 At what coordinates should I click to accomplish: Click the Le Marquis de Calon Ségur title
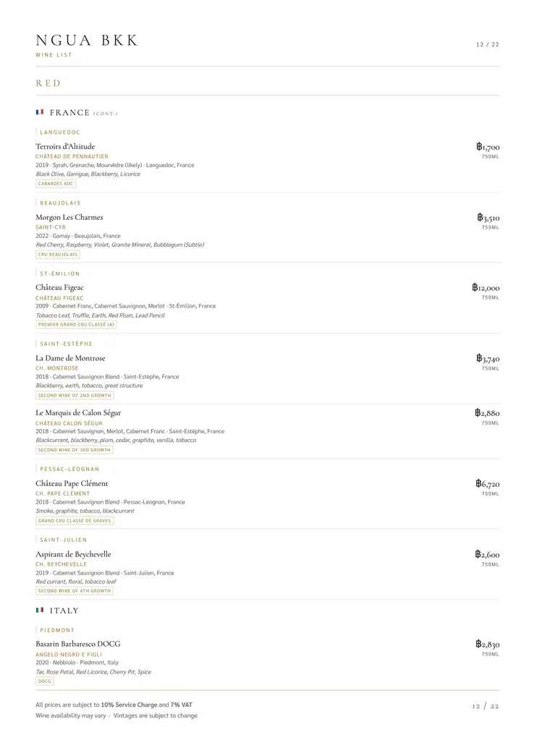(78, 413)
